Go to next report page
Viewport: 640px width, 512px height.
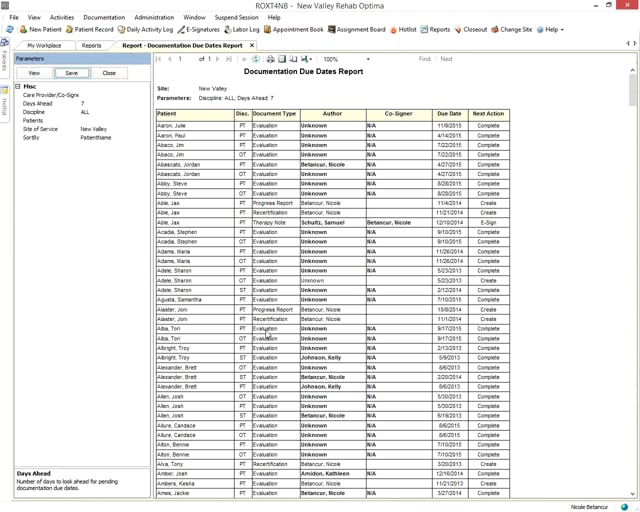pyautogui.click(x=218, y=59)
